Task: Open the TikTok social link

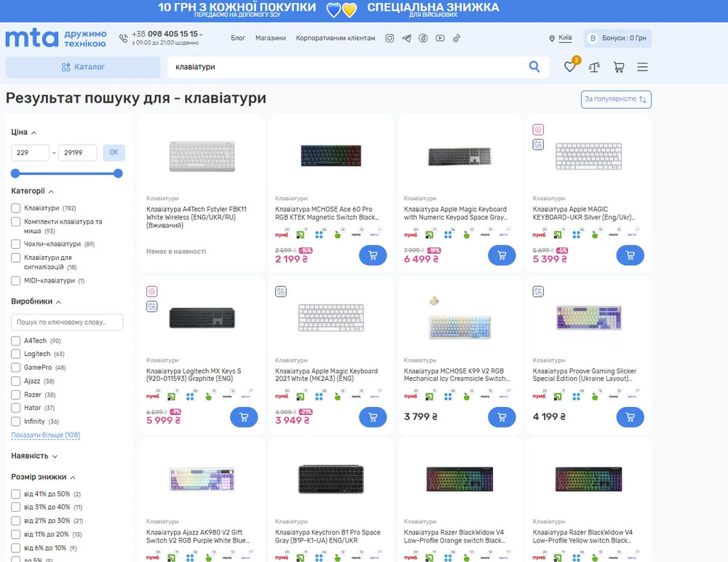Action: 456,38
